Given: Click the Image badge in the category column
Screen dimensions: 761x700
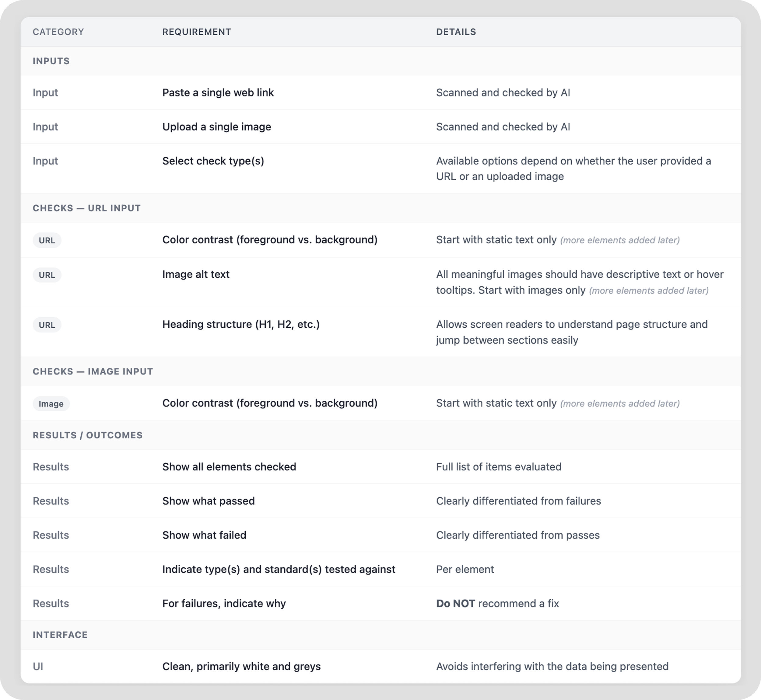Looking at the screenshot, I should click(51, 404).
